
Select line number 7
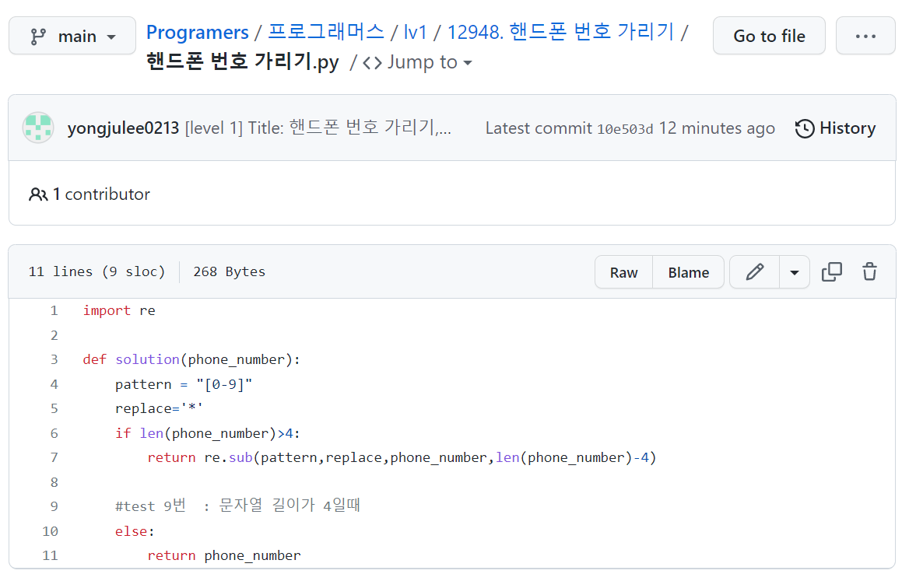[x=54, y=457]
